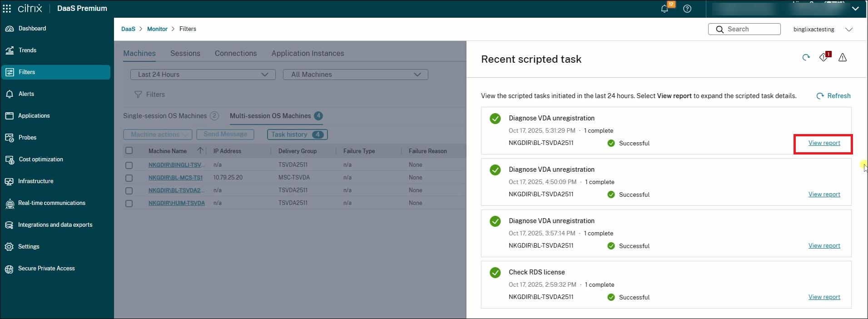This screenshot has height=319, width=868.
Task: Click the help question mark icon
Action: click(x=687, y=9)
